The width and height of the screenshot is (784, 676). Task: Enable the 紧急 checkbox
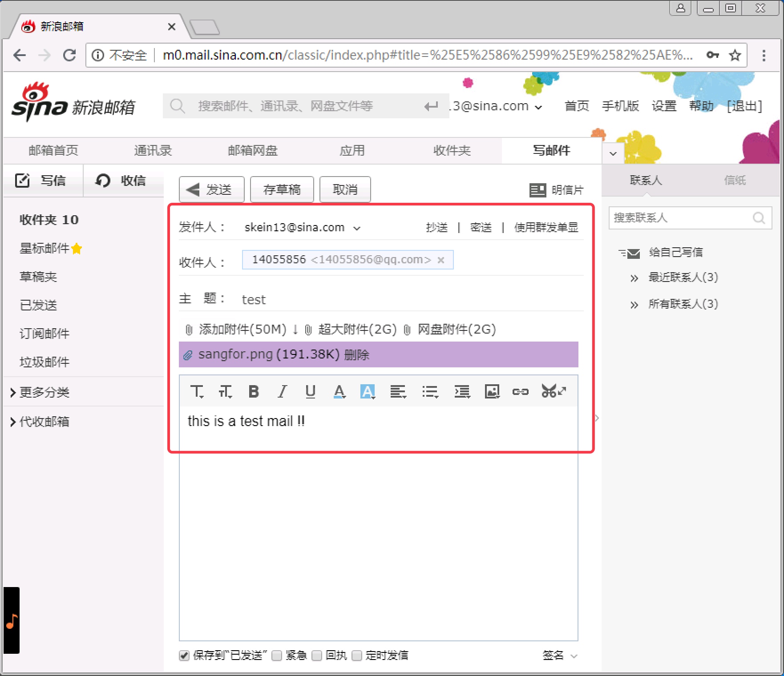point(277,655)
